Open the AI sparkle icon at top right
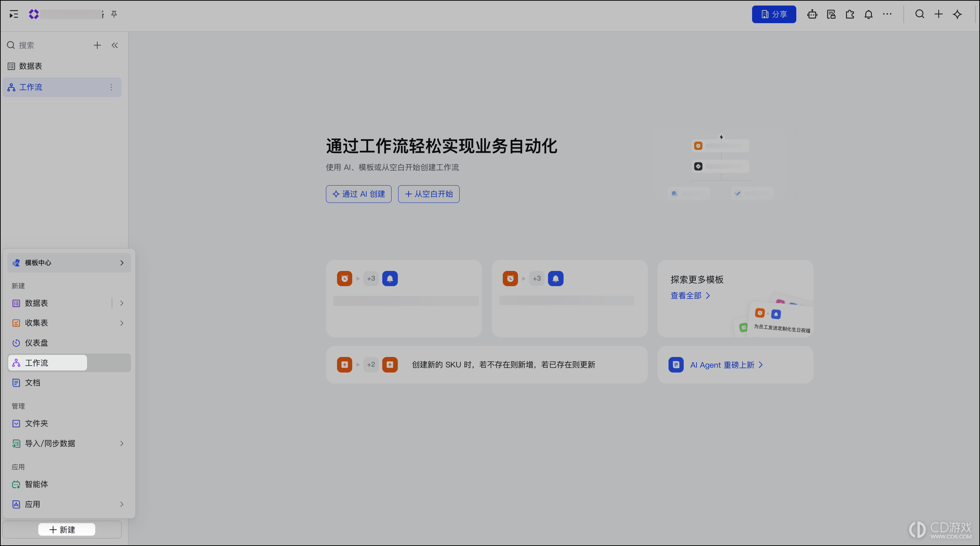Screen dimensions: 980x546 point(957,15)
